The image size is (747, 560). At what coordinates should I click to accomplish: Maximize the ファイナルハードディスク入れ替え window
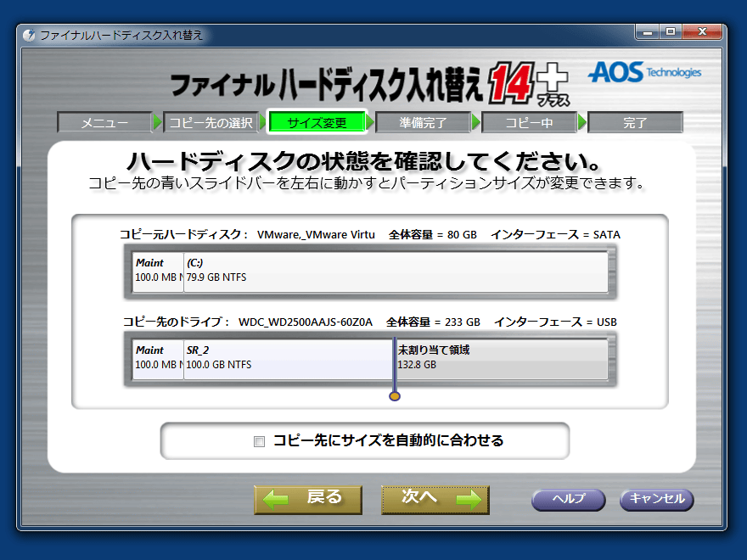pos(671,32)
